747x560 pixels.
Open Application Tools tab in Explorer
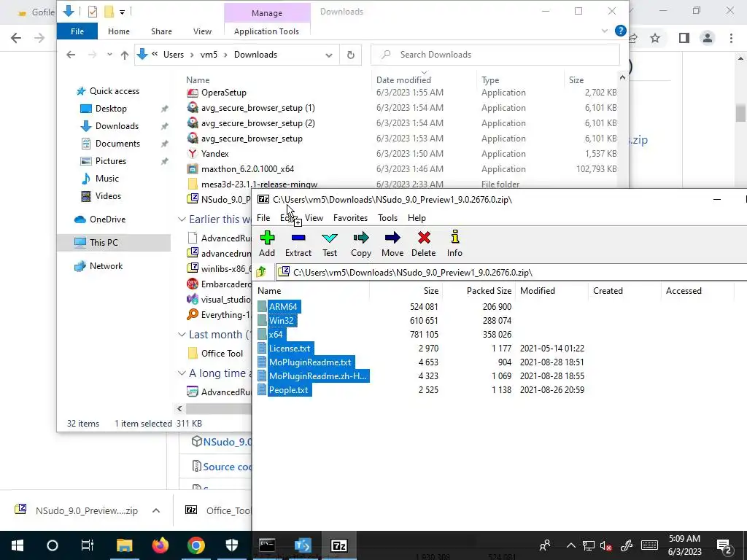click(x=266, y=31)
